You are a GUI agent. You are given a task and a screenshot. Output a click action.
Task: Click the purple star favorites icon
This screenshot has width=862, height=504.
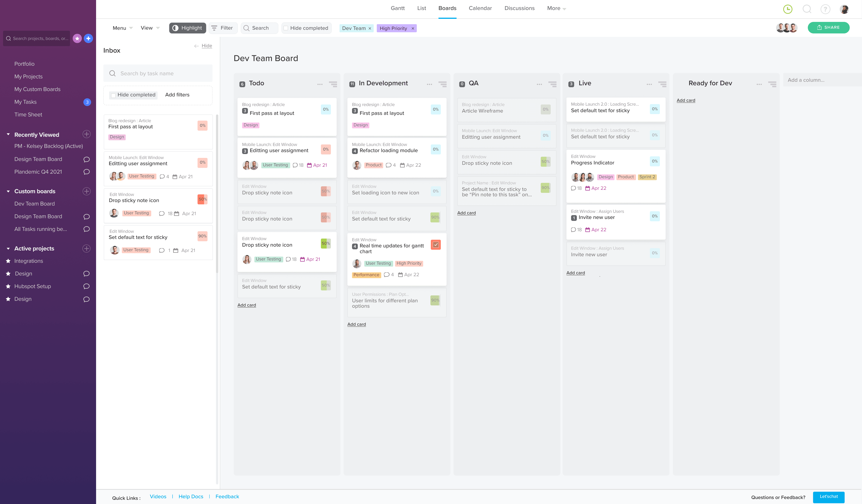77,38
